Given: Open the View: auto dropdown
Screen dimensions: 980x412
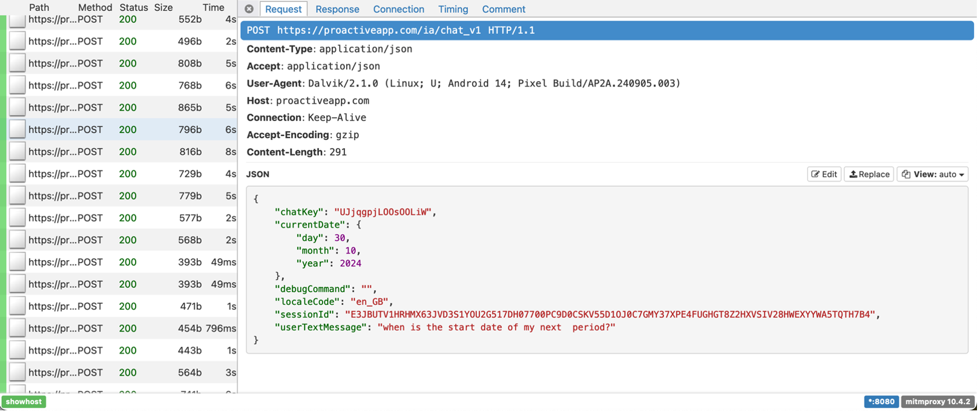Looking at the screenshot, I should pos(932,174).
